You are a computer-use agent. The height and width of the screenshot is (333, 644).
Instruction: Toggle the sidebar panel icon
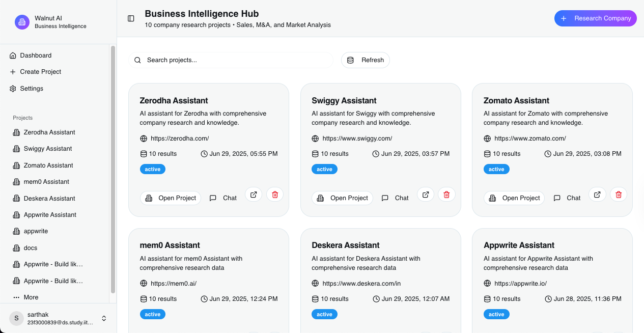131,18
